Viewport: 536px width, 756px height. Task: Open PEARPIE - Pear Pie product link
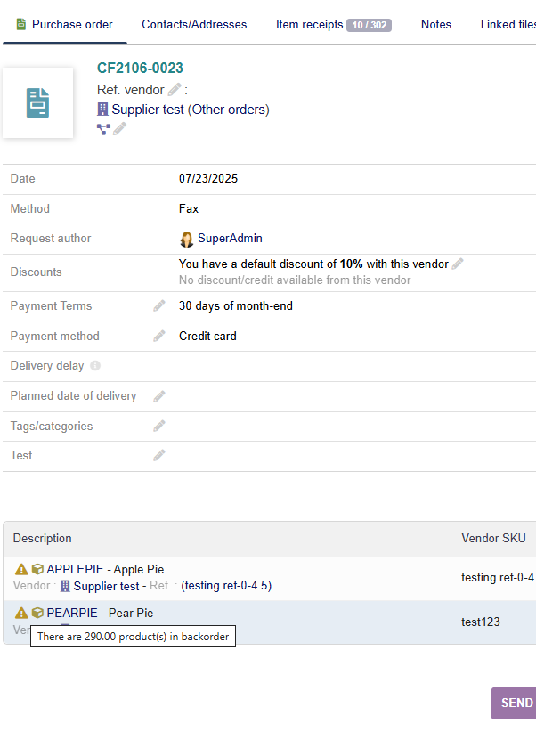(100, 614)
